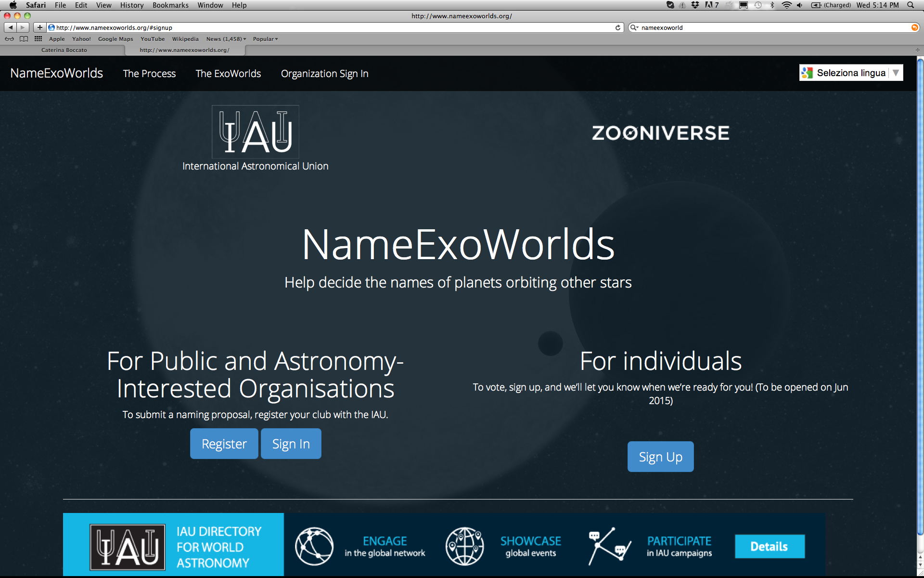
Task: Click in the nameexoworld search field
Action: 770,27
